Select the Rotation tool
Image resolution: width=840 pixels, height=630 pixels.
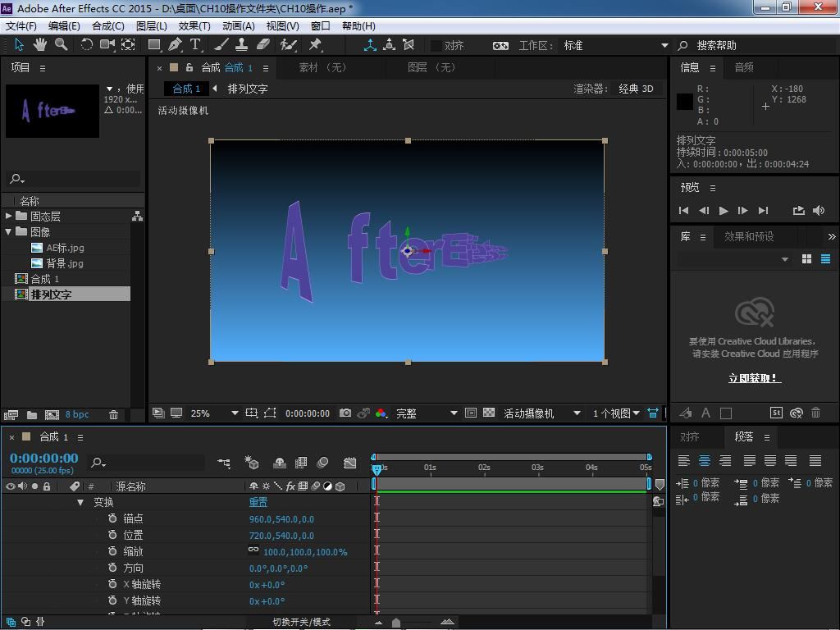point(86,45)
